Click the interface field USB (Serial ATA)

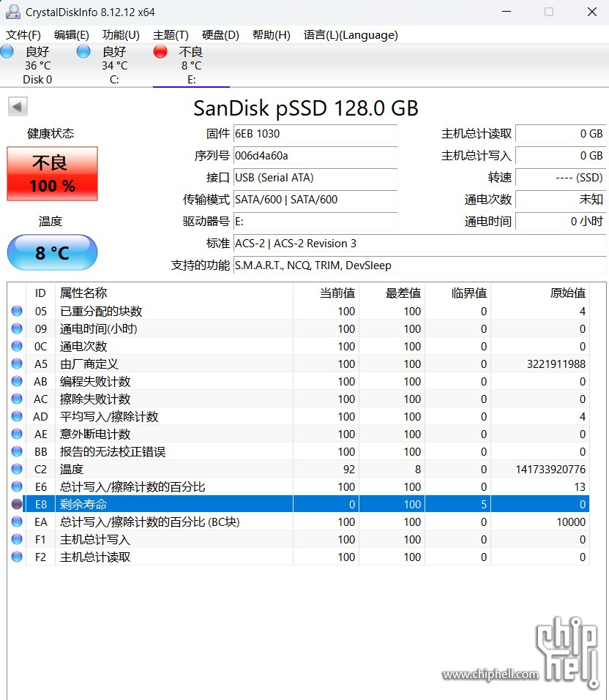315,177
